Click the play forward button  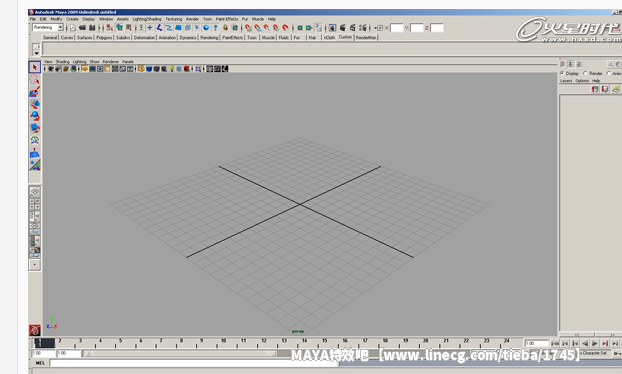pyautogui.click(x=595, y=343)
